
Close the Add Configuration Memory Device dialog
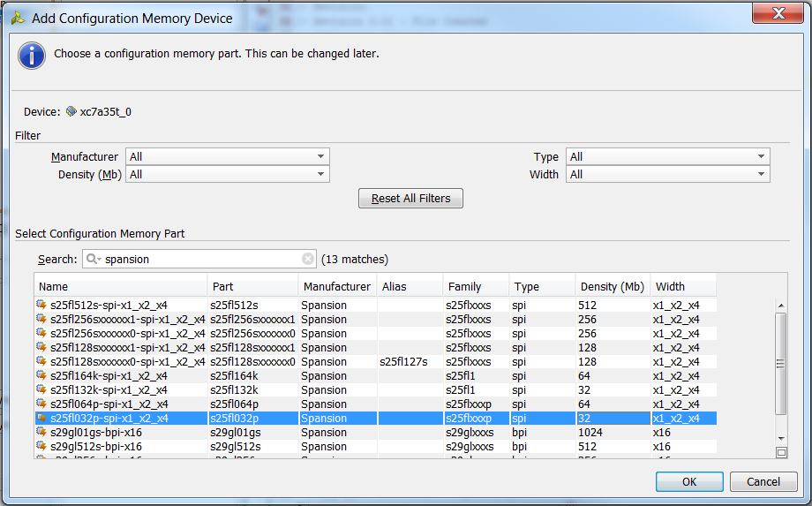coord(778,13)
